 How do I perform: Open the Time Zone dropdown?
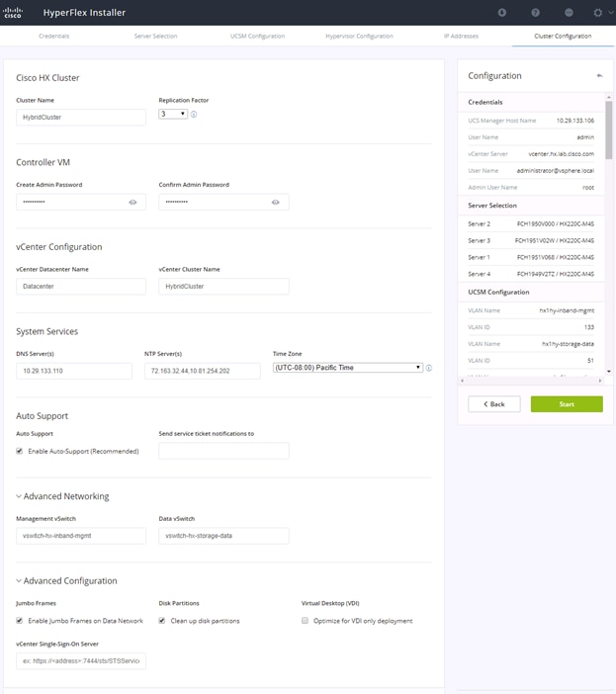(348, 368)
